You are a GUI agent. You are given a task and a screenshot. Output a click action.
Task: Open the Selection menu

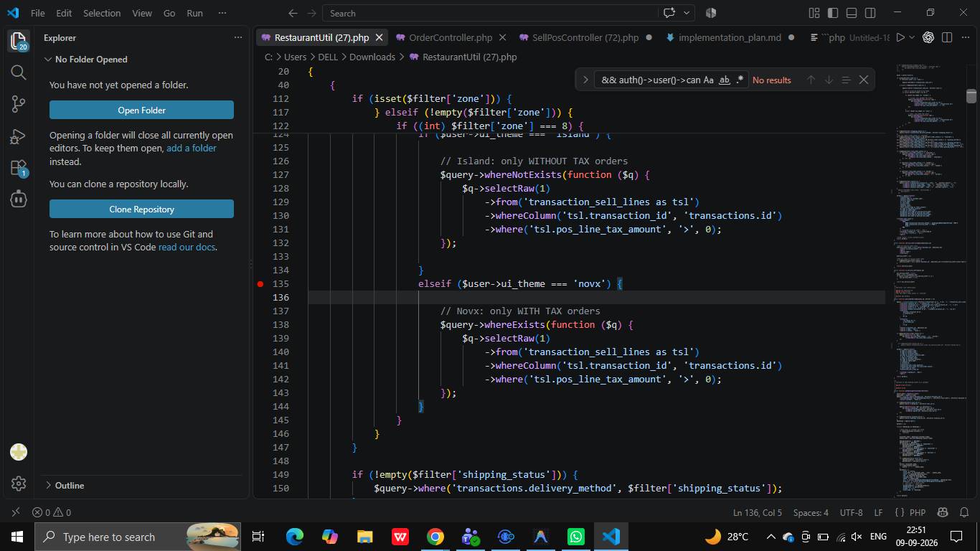click(x=102, y=13)
